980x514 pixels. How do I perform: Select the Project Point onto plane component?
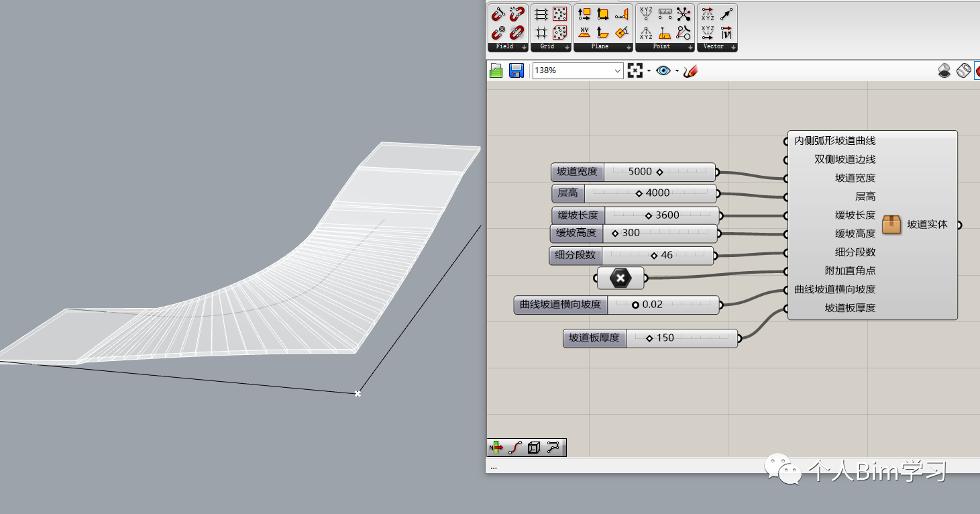click(665, 32)
